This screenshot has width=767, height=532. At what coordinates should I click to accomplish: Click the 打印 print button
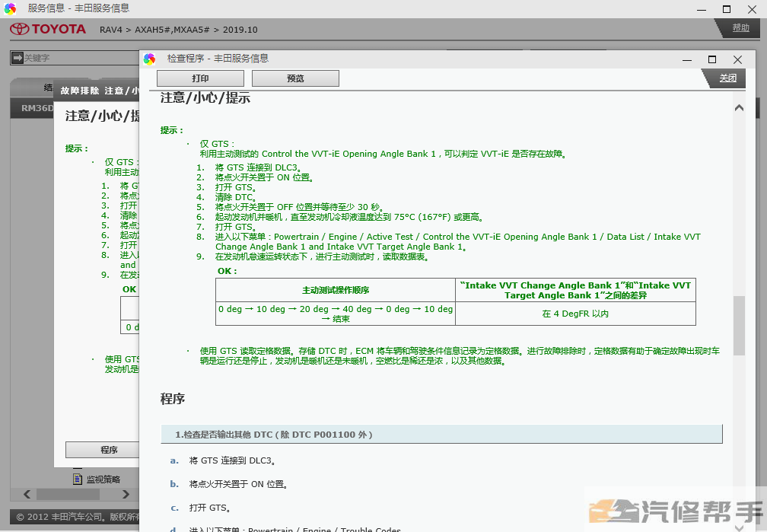[x=200, y=78]
